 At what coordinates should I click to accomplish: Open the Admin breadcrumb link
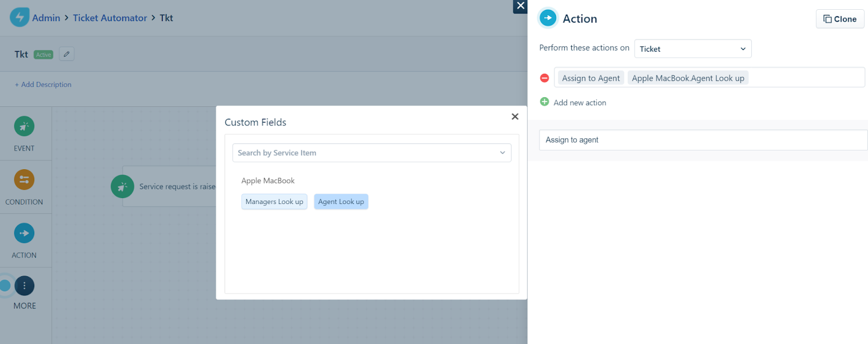pos(46,18)
